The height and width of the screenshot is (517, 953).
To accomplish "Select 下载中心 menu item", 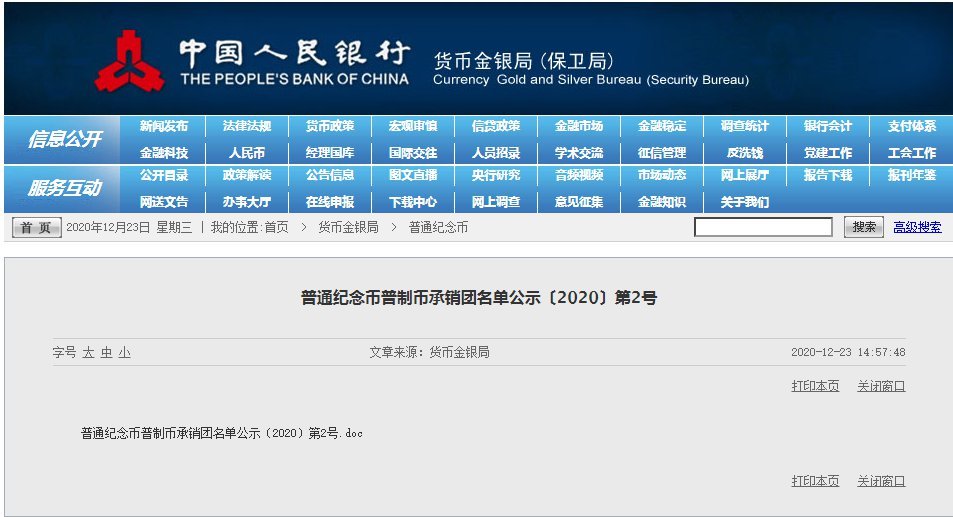I will click(413, 202).
